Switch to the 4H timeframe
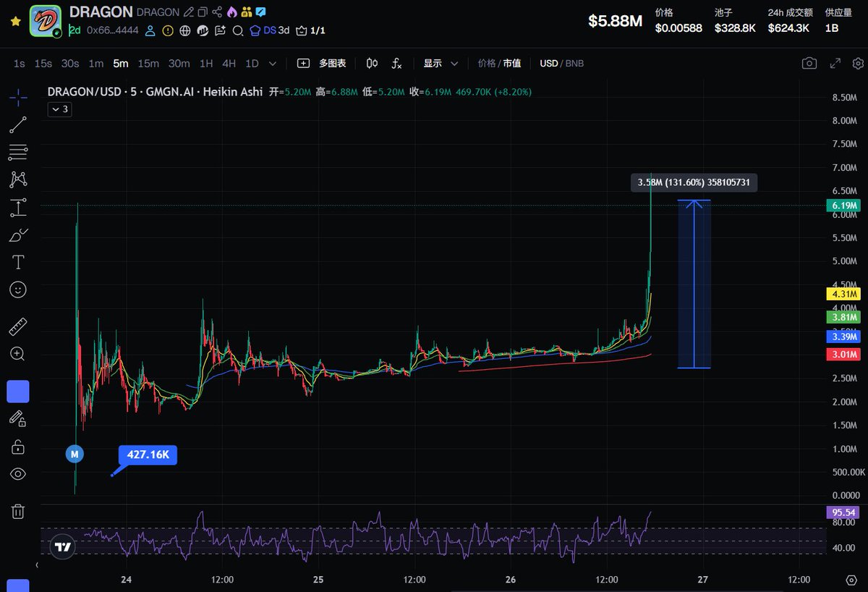 229,63
